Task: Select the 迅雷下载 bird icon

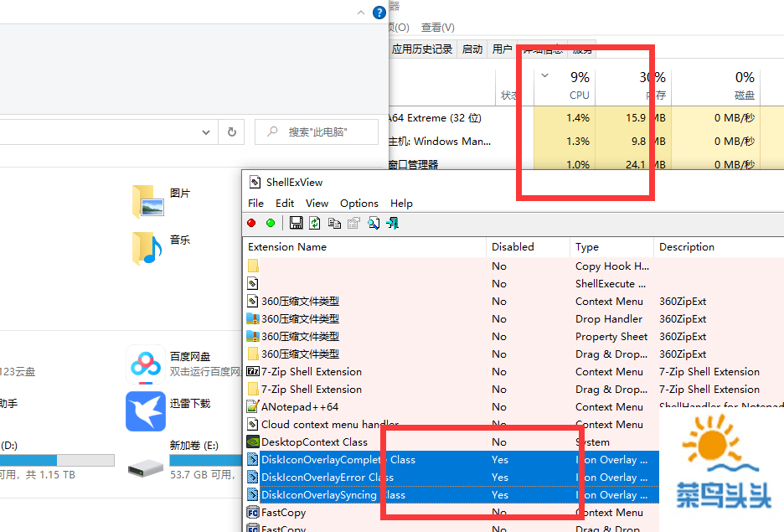Action: pyautogui.click(x=146, y=411)
